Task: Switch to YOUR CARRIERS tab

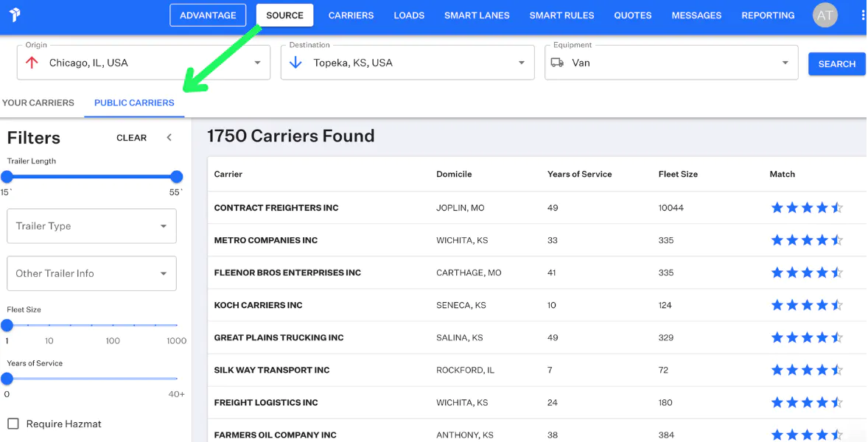Action: click(38, 103)
